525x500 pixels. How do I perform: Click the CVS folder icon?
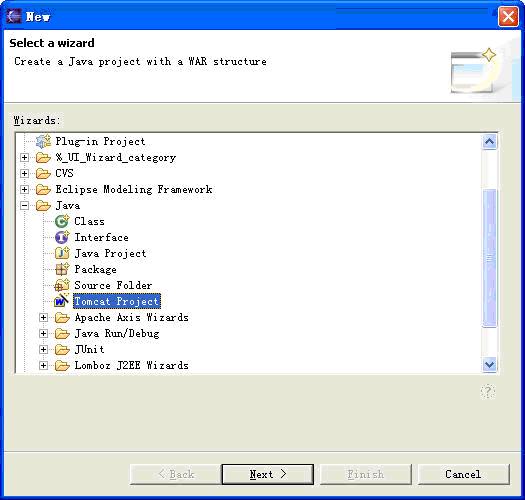[x=43, y=173]
